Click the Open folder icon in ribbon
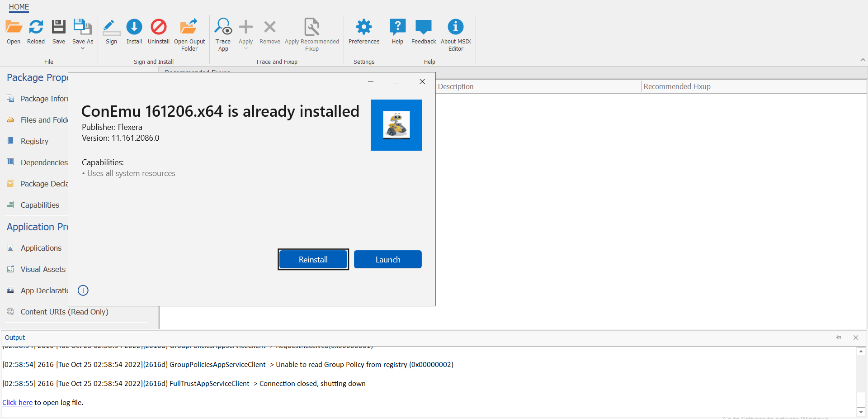This screenshot has width=868, height=419. tap(14, 27)
